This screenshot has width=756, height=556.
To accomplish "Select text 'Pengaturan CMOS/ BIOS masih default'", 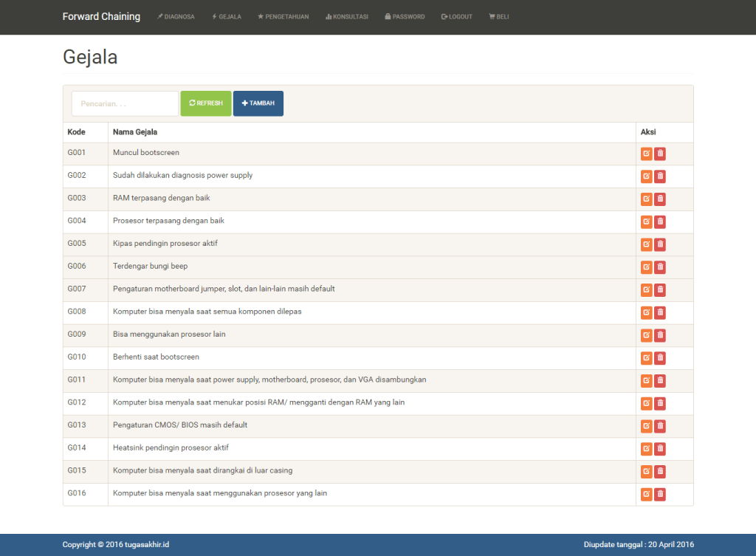I will tap(180, 425).
